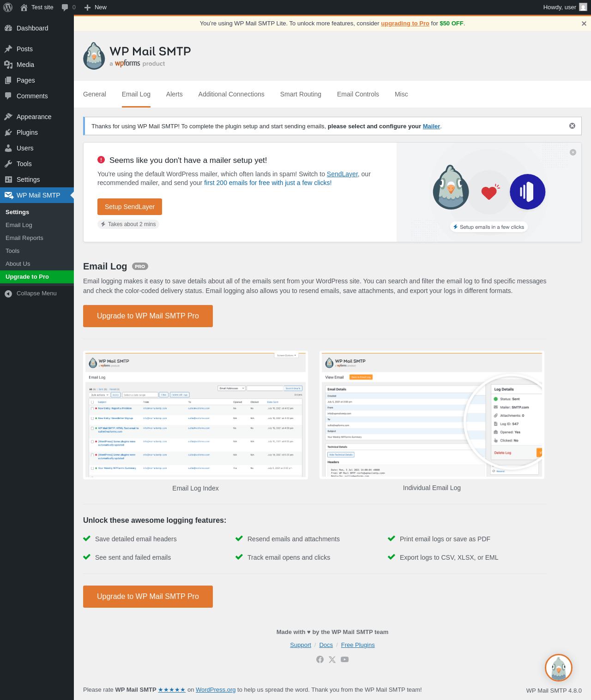Image resolution: width=591 pixels, height=700 pixels.
Task: Open the Tools wrench icon
Action: (8, 164)
